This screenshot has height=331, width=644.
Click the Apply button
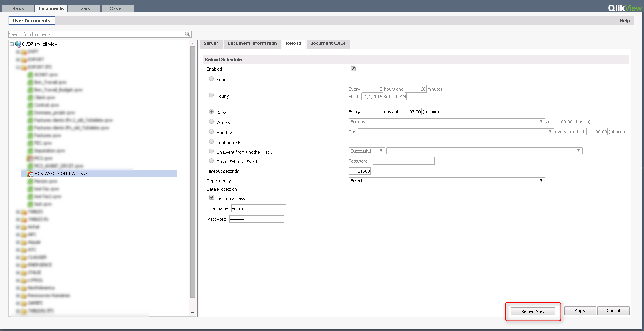pyautogui.click(x=580, y=311)
